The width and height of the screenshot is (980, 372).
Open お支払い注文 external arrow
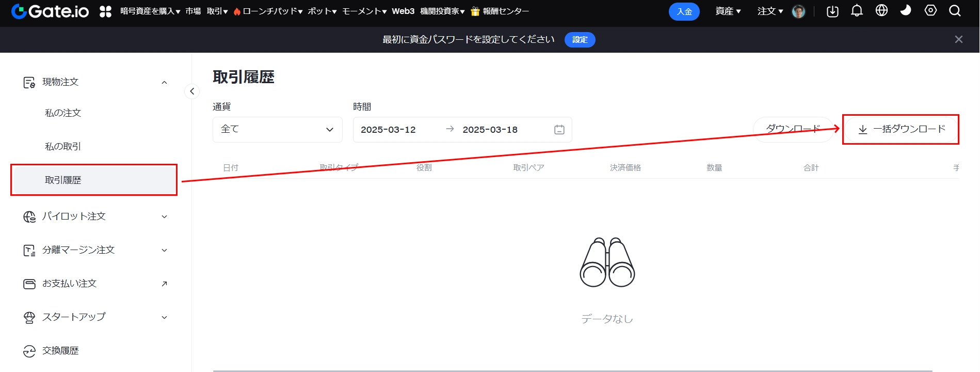pos(164,284)
